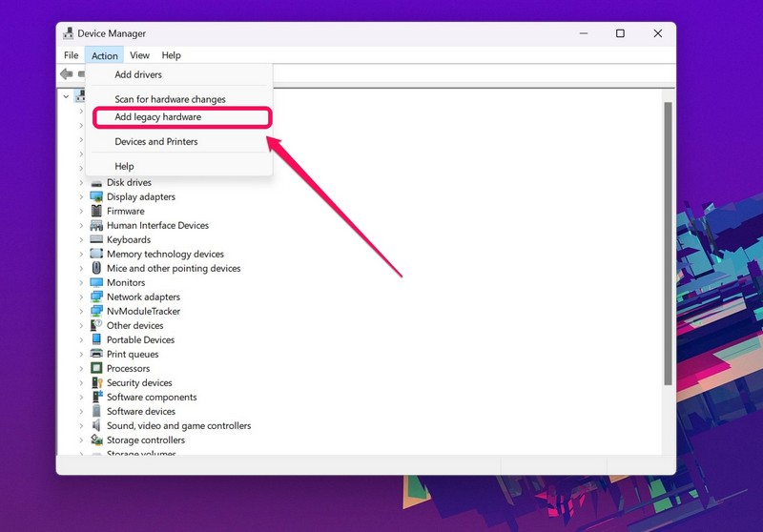763x532 pixels.
Task: Click the back arrow toolbar icon
Action: tap(66, 74)
